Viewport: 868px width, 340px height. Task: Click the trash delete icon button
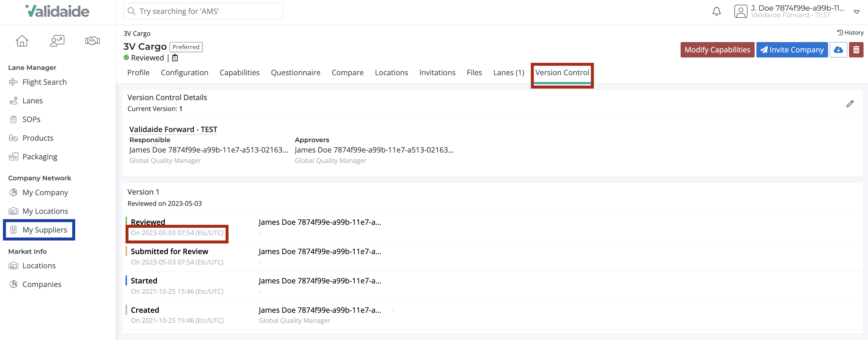856,50
